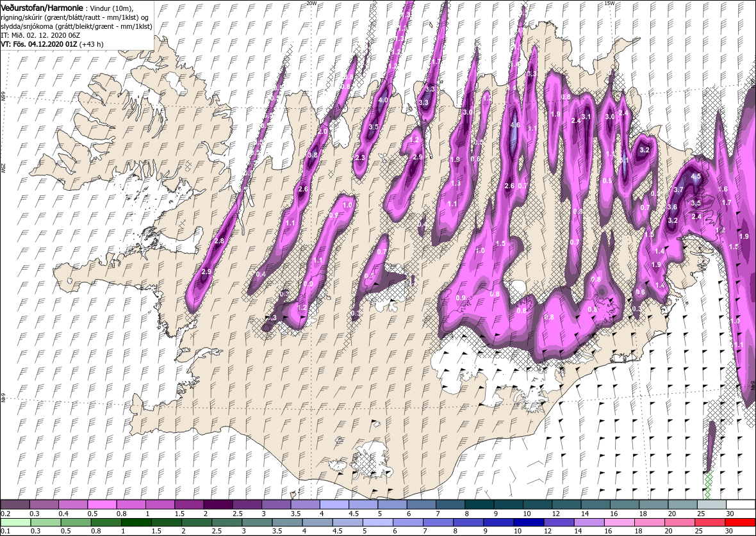Click the 2.8 precipitation value in the west

[219, 241]
